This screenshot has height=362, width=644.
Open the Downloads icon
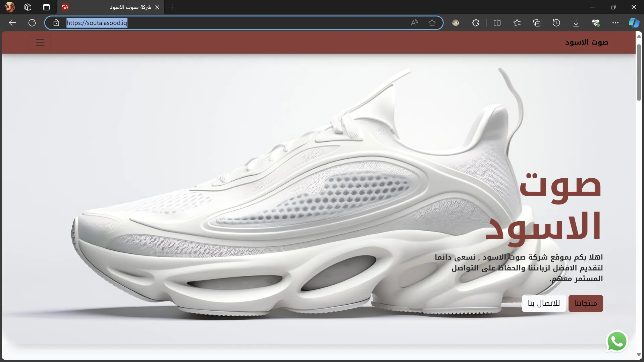point(576,23)
